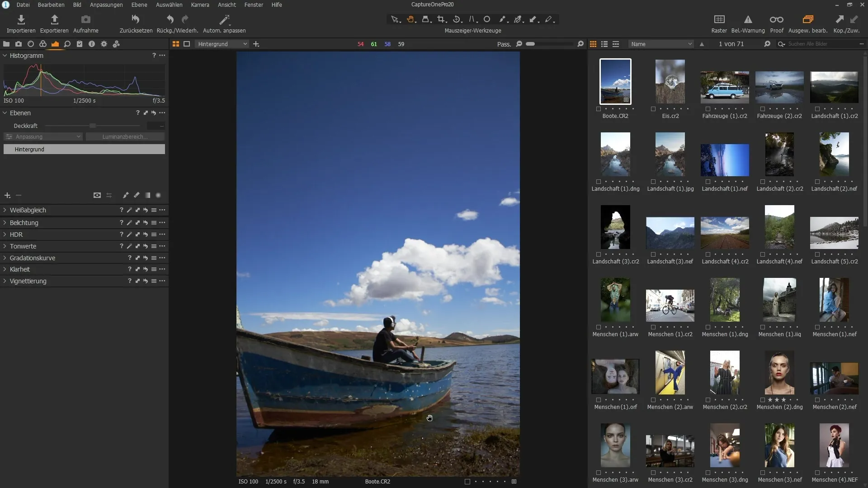Select the Rotation cursor tool
Image resolution: width=868 pixels, height=488 pixels.
(457, 19)
